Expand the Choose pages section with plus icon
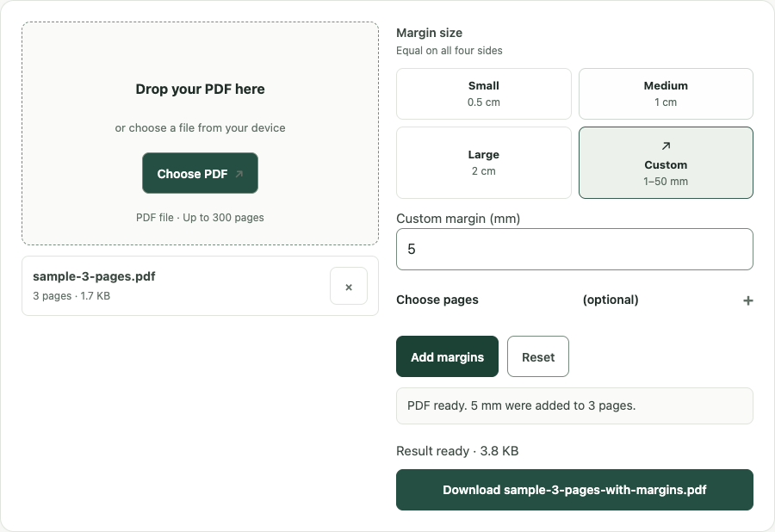 click(x=747, y=300)
